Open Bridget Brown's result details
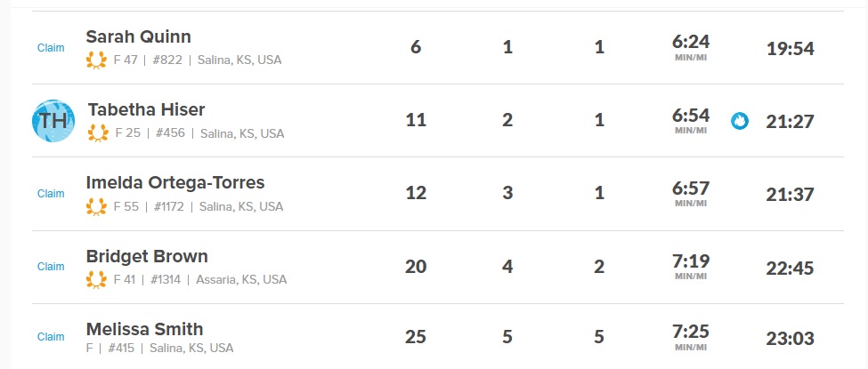 (147, 256)
